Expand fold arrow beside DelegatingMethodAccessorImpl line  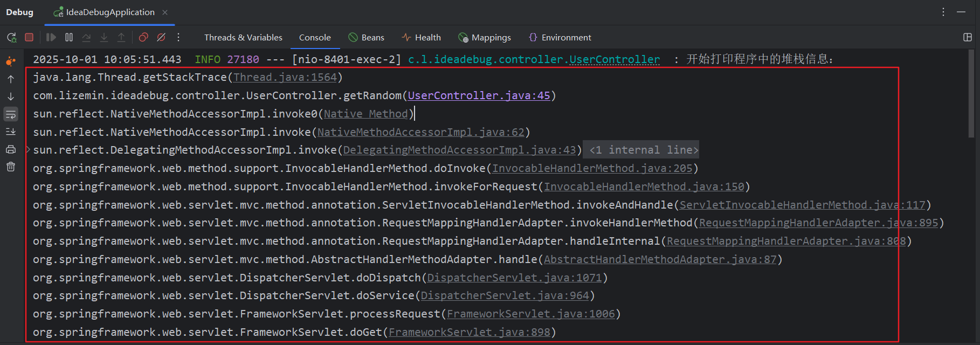tap(28, 150)
